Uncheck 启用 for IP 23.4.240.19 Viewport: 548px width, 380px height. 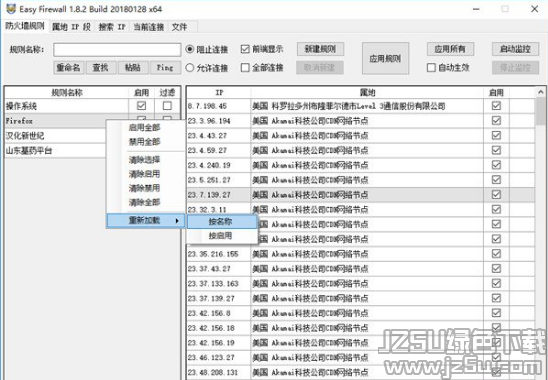(x=496, y=165)
